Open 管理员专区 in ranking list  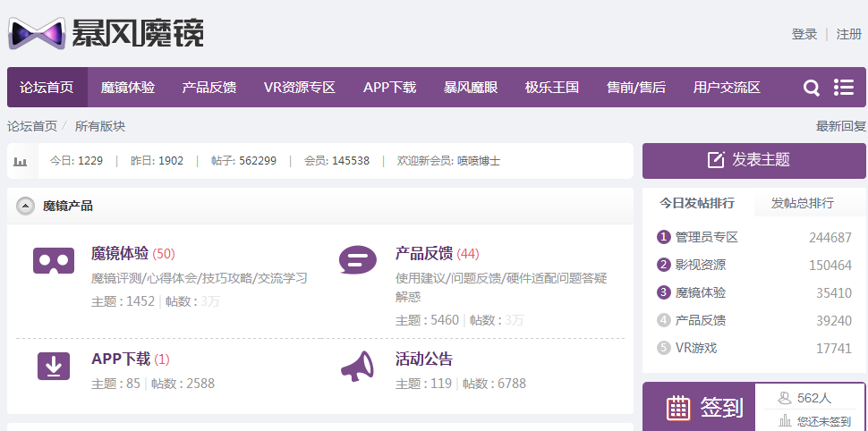(x=707, y=237)
